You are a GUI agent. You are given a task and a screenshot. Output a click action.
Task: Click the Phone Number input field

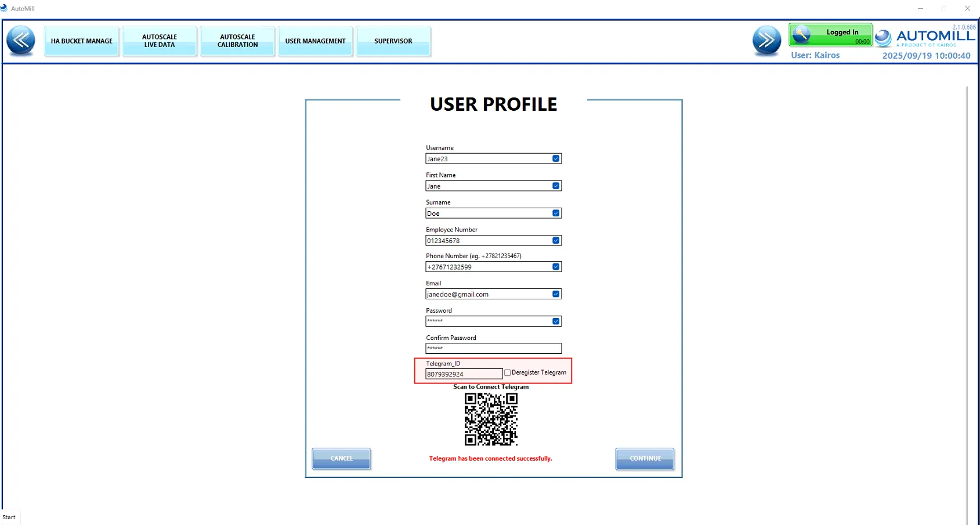pyautogui.click(x=493, y=267)
